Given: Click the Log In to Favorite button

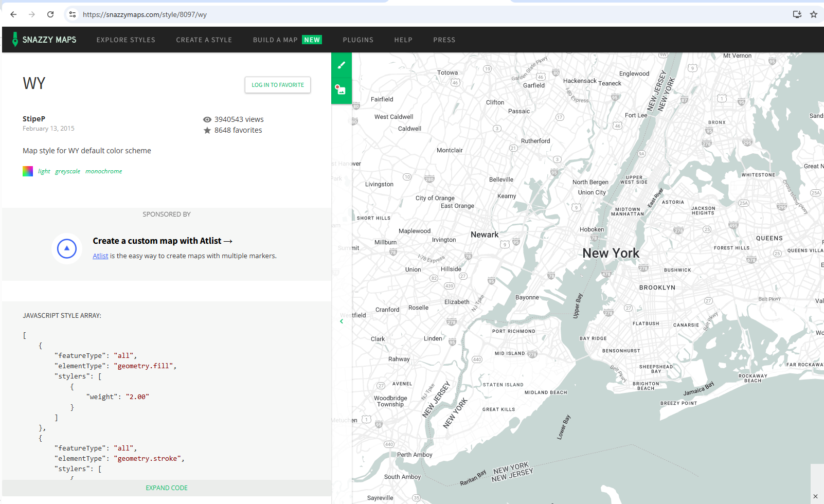Looking at the screenshot, I should point(278,85).
